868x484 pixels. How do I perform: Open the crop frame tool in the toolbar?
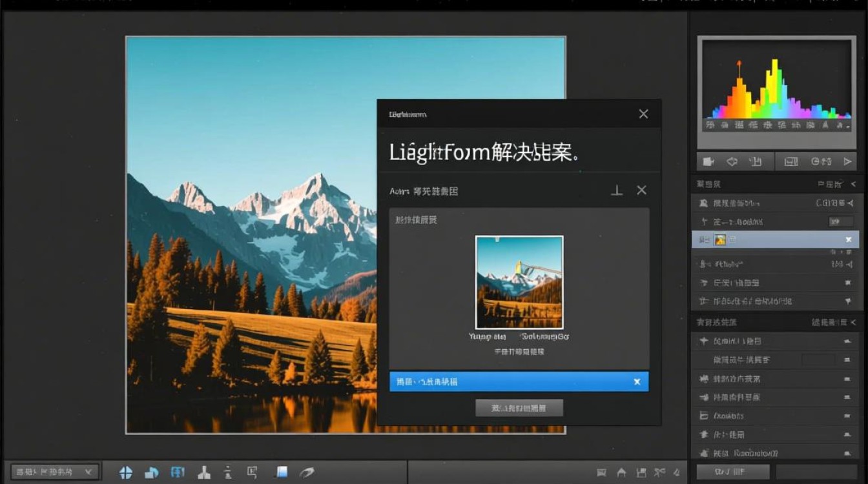tap(254, 471)
